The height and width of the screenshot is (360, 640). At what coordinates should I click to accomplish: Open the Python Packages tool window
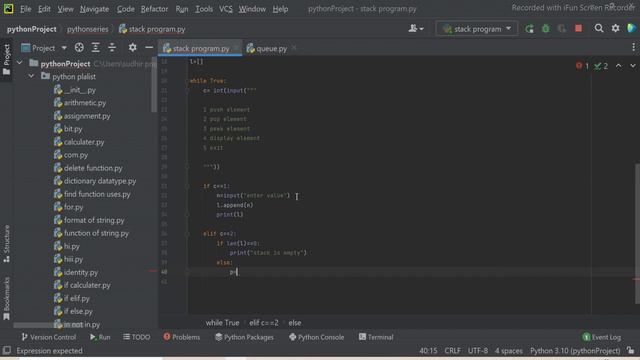coord(244,337)
